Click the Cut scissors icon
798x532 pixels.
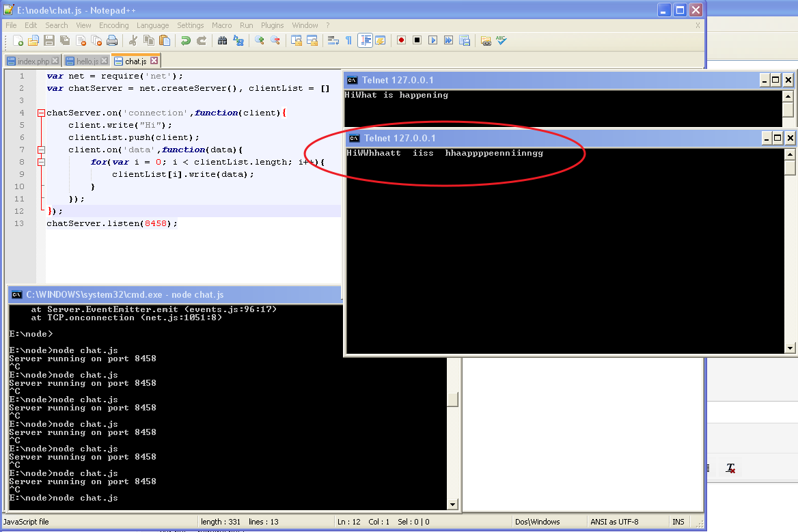[x=133, y=41]
